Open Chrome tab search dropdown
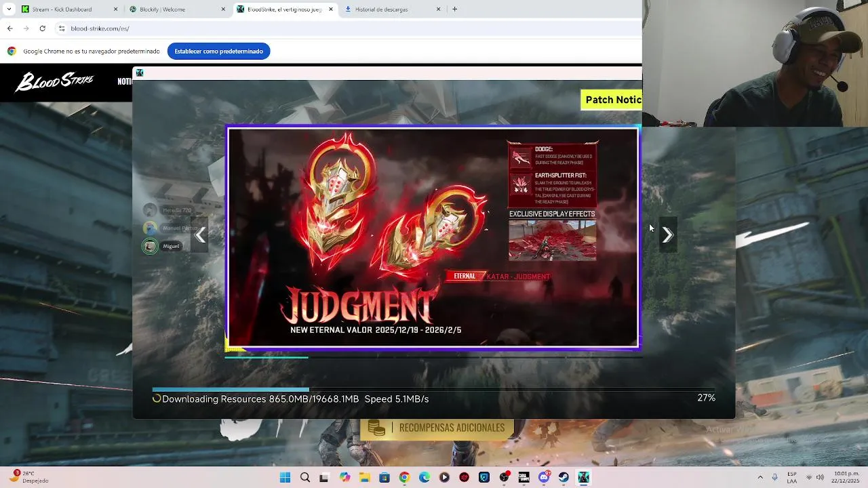The width and height of the screenshot is (868, 488). (9, 9)
